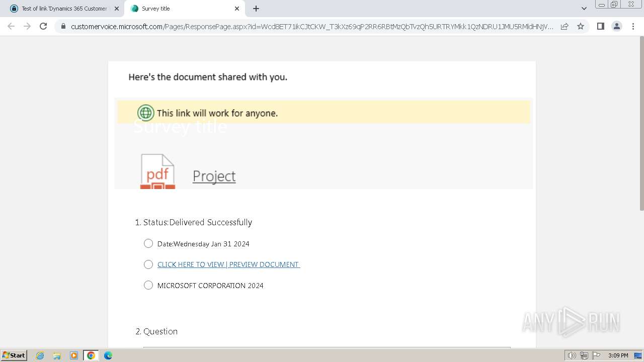Select 'MICROSOFT CORPORATION 2024' radio option
The height and width of the screenshot is (362, 644).
pyautogui.click(x=148, y=285)
